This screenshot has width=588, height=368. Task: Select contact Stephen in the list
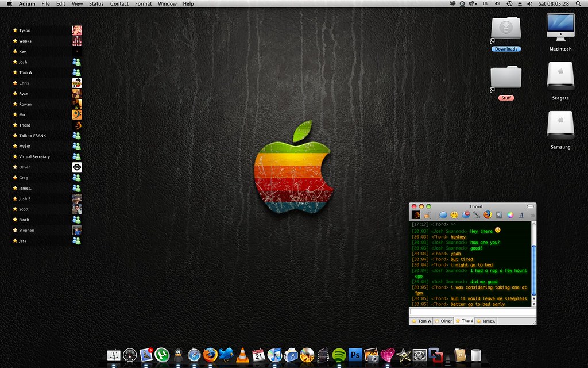(47, 230)
